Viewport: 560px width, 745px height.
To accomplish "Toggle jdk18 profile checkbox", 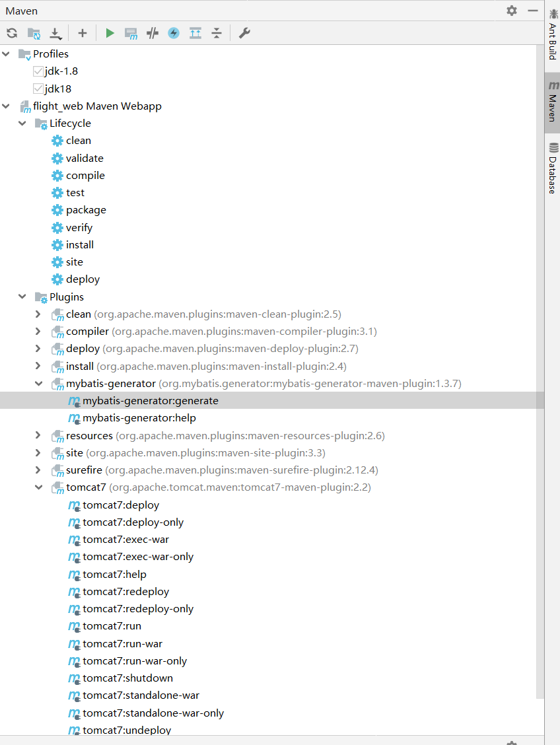I will [38, 89].
